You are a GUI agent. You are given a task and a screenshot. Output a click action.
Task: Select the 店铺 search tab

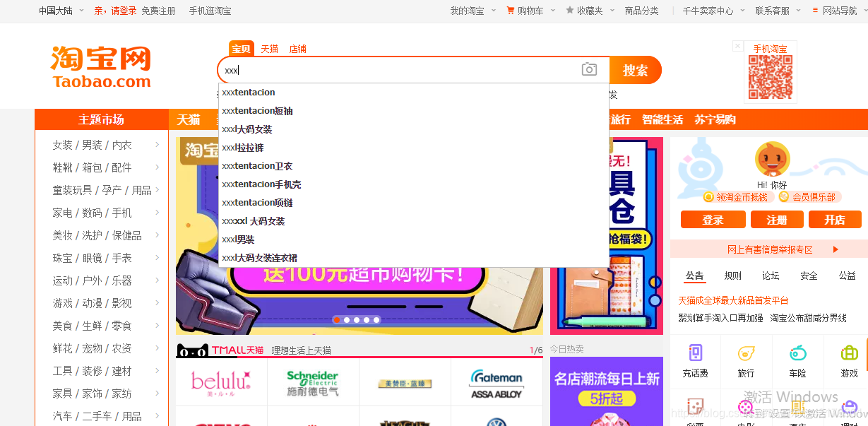(x=297, y=49)
